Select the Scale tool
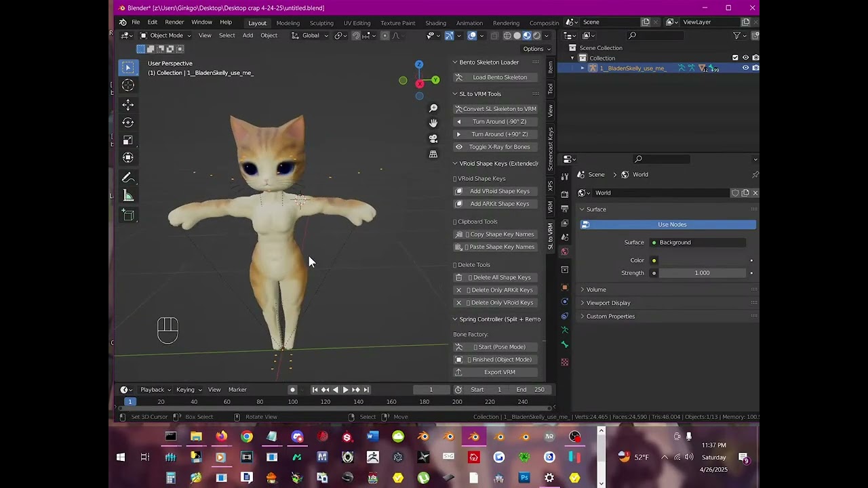 click(x=127, y=140)
